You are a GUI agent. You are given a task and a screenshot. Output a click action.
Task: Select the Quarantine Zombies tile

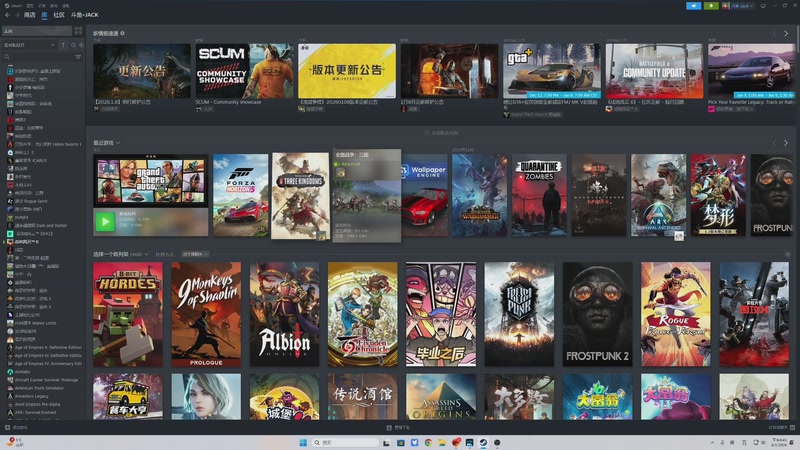539,195
